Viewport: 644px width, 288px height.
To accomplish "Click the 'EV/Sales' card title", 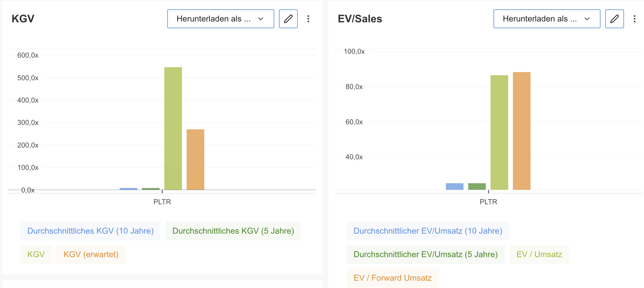I will click(x=360, y=19).
